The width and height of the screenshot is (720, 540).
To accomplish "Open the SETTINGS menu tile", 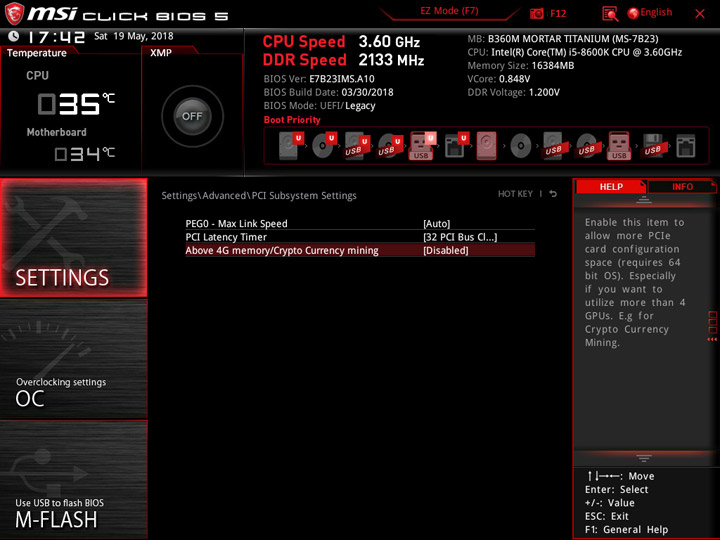I will pyautogui.click(x=74, y=237).
